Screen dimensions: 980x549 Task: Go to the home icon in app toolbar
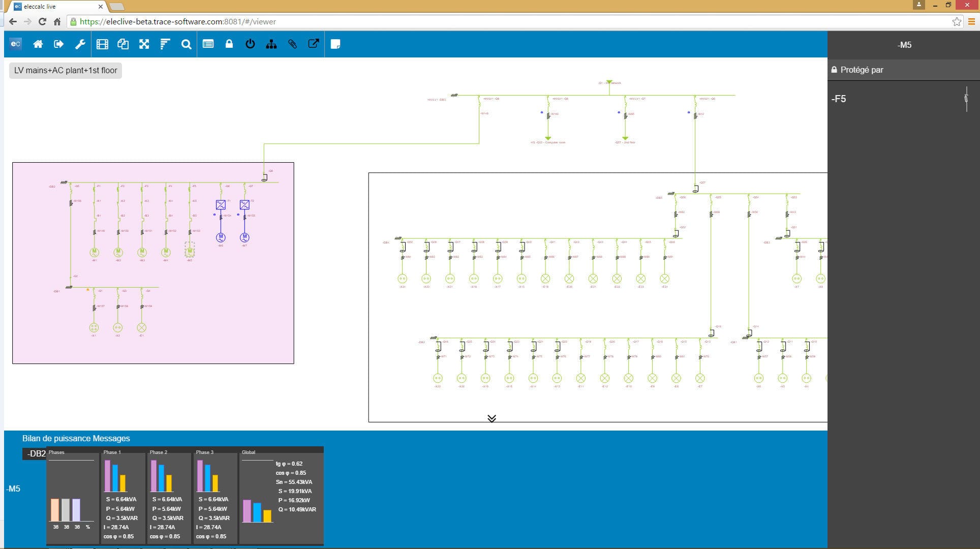38,44
